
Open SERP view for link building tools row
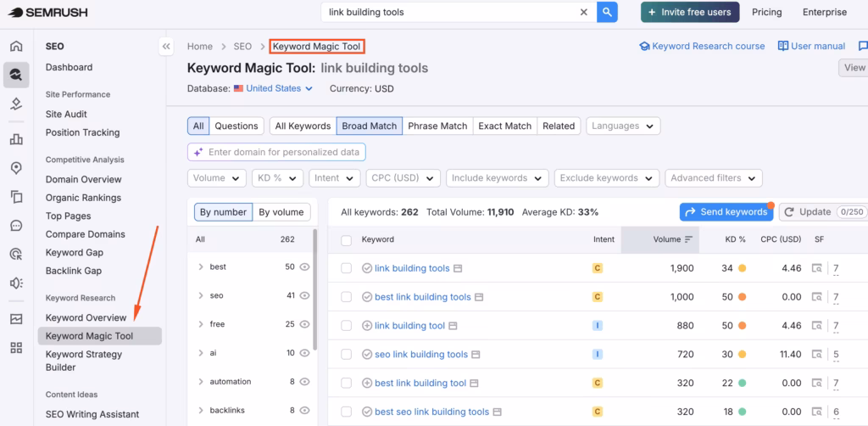817,268
